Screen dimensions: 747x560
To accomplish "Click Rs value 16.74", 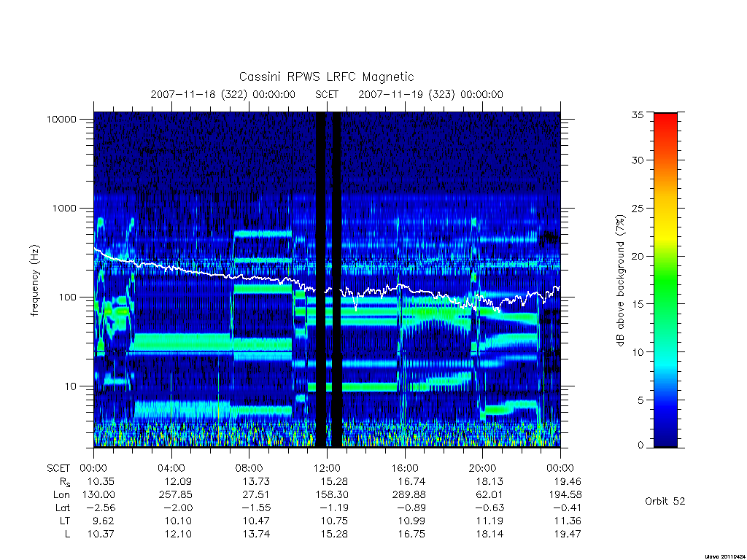I will [411, 481].
